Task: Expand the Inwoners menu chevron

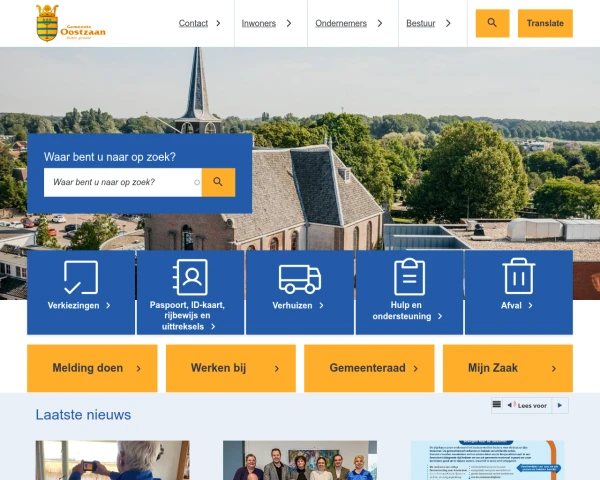Action: point(289,23)
